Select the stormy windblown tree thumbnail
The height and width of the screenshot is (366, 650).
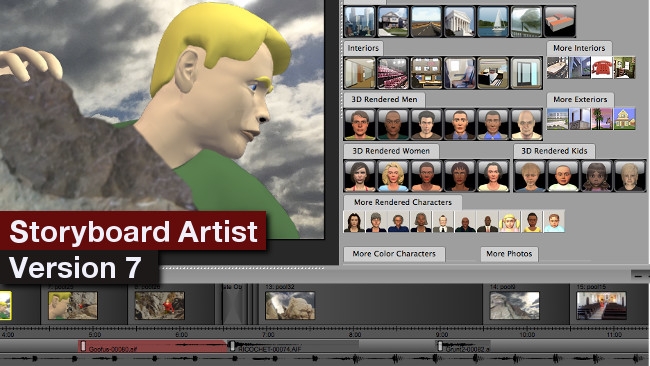coord(526,22)
